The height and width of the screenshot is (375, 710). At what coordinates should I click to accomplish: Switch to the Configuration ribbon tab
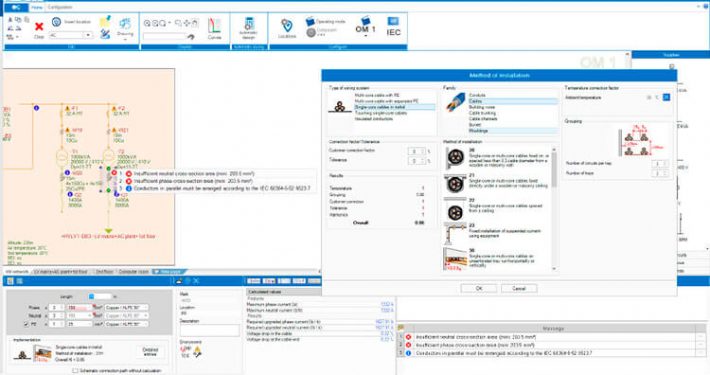(x=60, y=7)
